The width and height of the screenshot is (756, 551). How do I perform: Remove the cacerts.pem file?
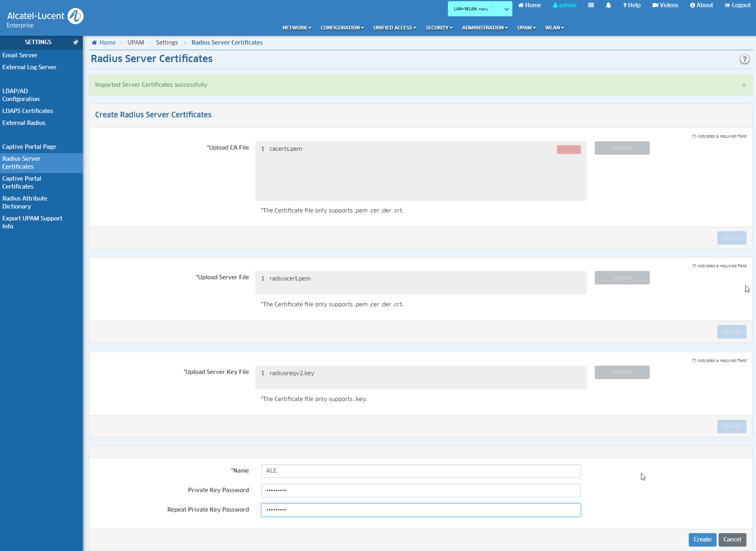pyautogui.click(x=568, y=149)
